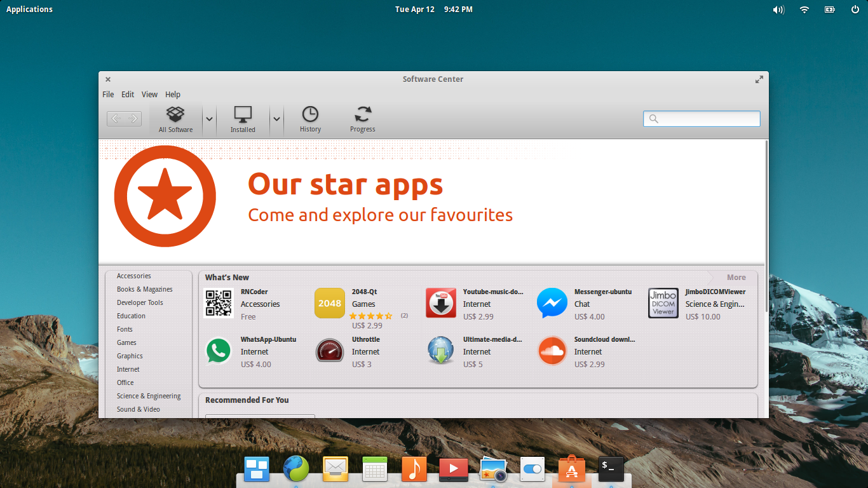The image size is (868, 488).
Task: Select the Books & Magazines category
Action: [145, 289]
